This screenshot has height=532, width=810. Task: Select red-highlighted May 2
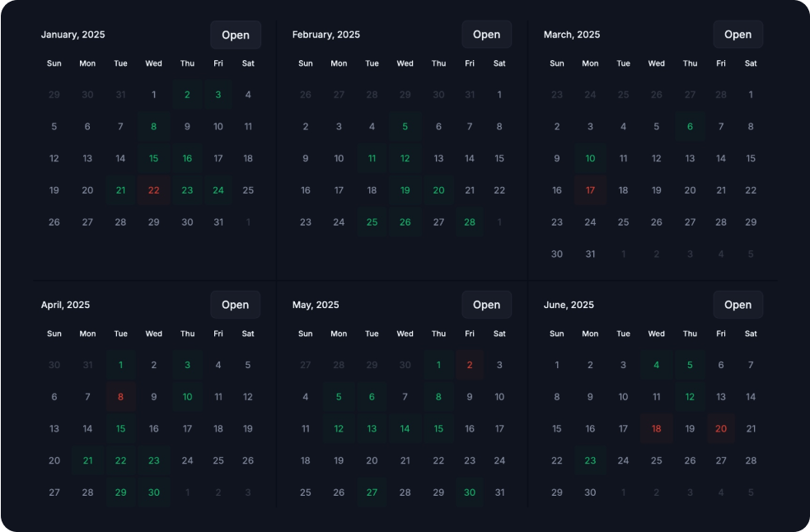(x=470, y=365)
